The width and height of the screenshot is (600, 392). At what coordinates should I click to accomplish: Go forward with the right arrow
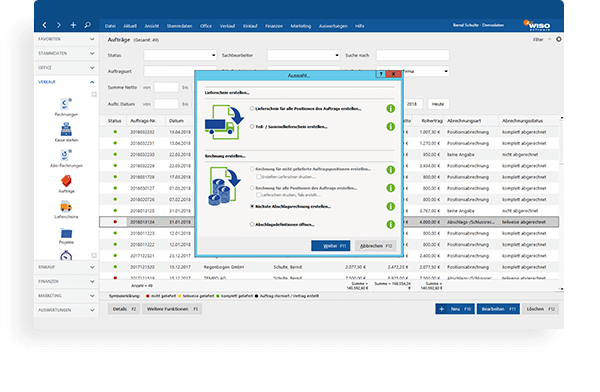click(x=59, y=25)
